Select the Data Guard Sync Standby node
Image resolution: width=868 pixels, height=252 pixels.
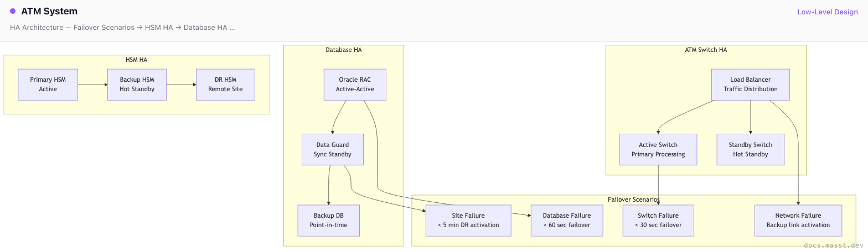pyautogui.click(x=333, y=149)
